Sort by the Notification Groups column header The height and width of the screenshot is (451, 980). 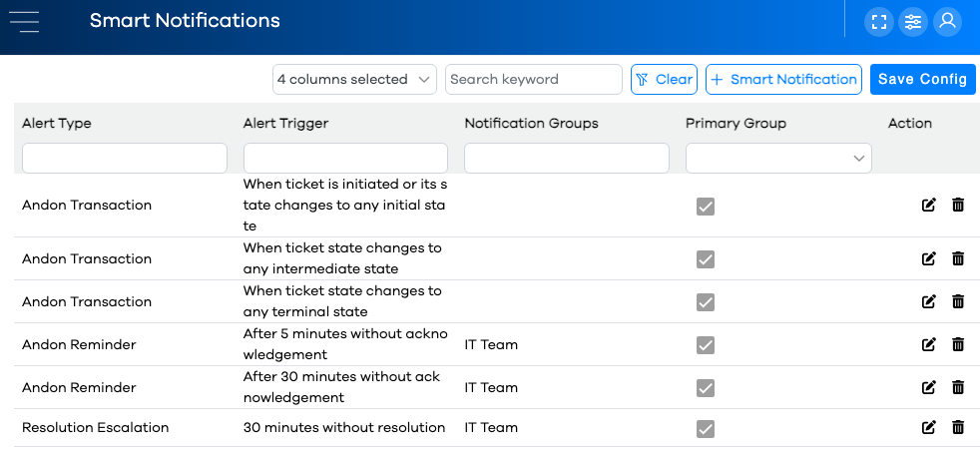click(531, 124)
